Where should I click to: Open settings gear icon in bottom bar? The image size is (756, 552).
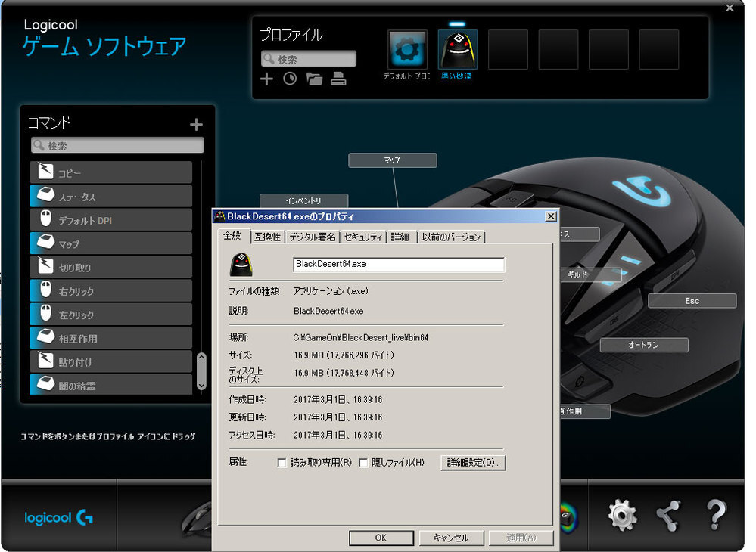pyautogui.click(x=622, y=516)
